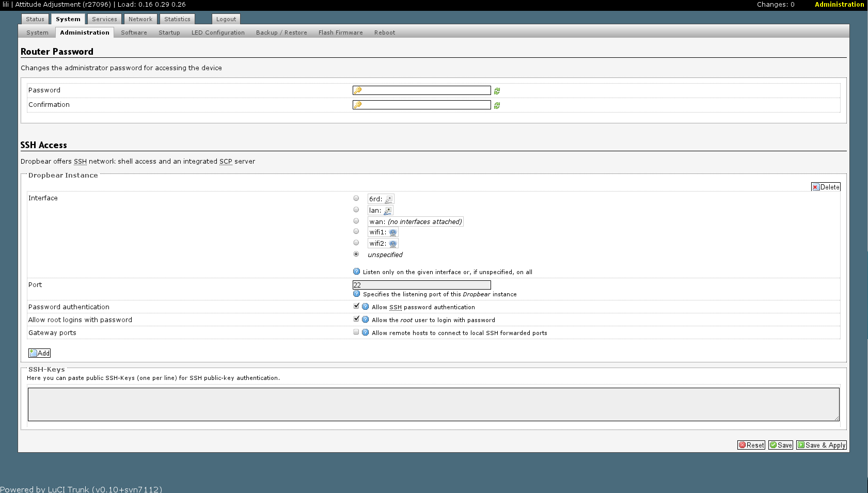This screenshot has width=868, height=493.
Task: Click the Save & Apply button
Action: point(822,445)
